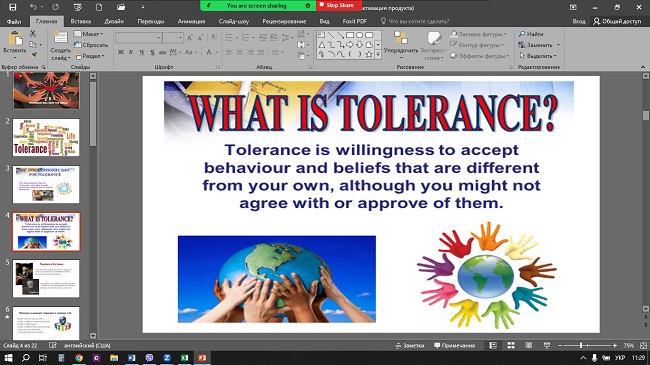Open file via folder icon in quick access toolbar

click(121, 7)
